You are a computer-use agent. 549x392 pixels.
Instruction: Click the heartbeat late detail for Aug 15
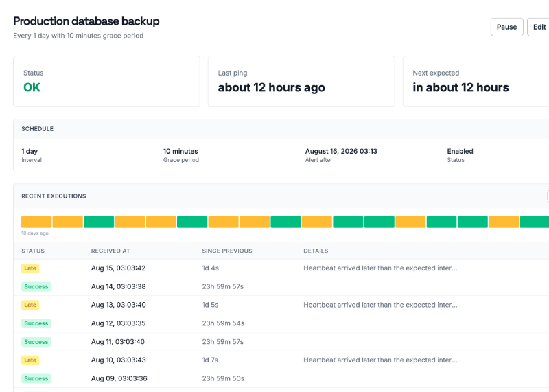coord(380,268)
